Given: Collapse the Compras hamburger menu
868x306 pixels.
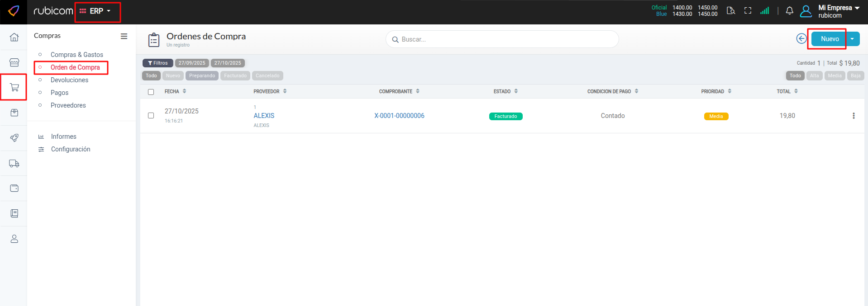Looking at the screenshot, I should [x=124, y=36].
